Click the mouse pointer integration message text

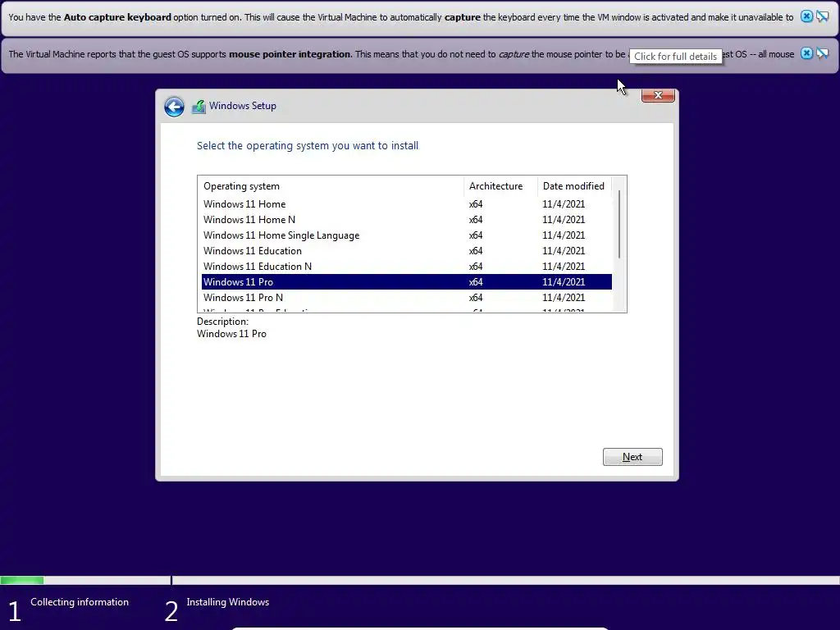tap(400, 54)
